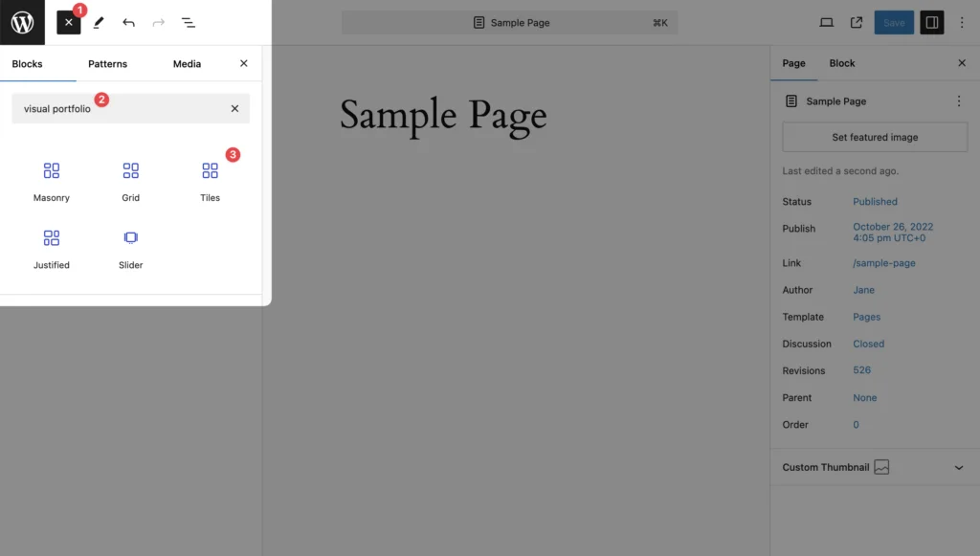Insert the Tiles layout block

(210, 181)
